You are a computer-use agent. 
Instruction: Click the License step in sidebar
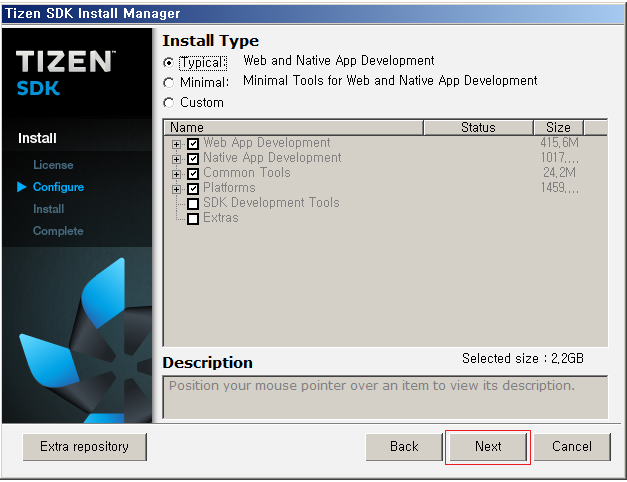(x=53, y=165)
